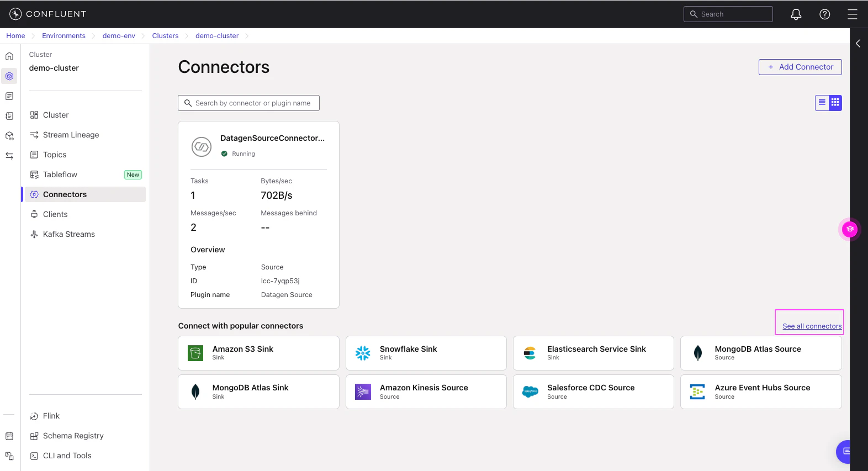Click the demo-cluster name in sidebar header

pos(54,68)
